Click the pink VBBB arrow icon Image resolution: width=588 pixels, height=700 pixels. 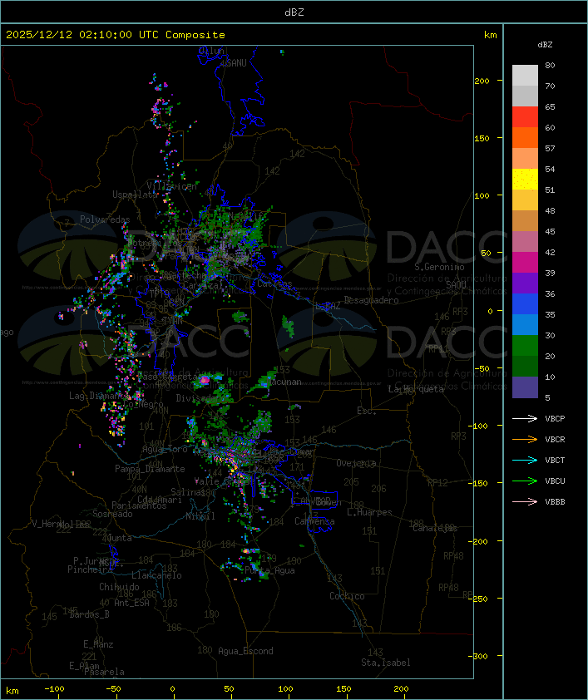[525, 502]
